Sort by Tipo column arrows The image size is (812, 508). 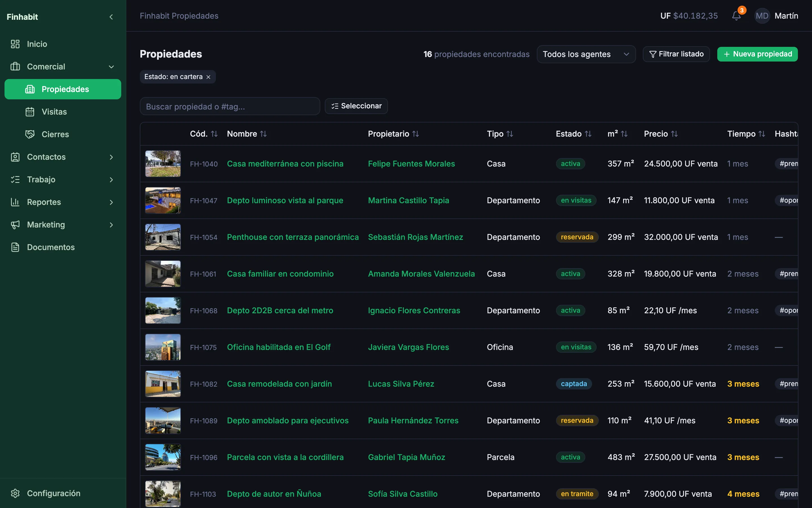tap(510, 134)
